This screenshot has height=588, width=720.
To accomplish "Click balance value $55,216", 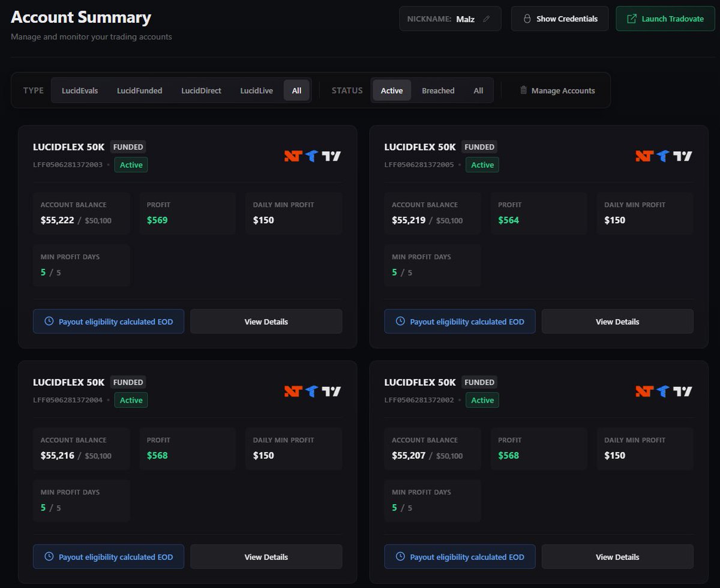I will point(58,455).
